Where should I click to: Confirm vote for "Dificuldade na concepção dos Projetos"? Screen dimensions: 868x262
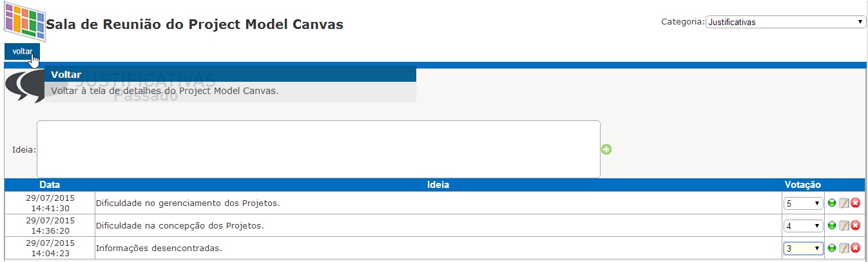point(832,225)
